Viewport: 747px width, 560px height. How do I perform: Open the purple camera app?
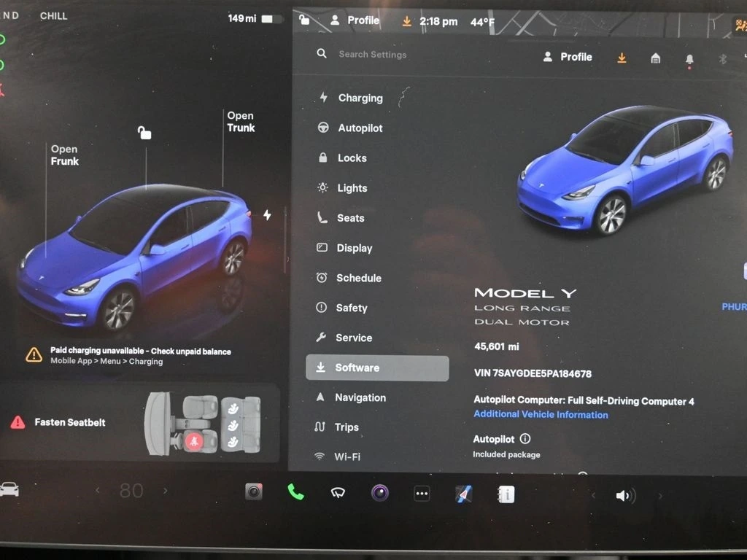[x=379, y=493]
